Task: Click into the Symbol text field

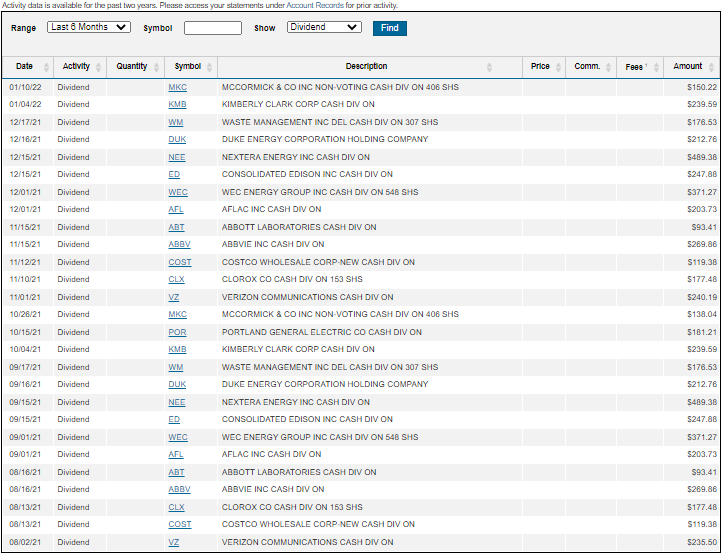Action: pos(213,28)
